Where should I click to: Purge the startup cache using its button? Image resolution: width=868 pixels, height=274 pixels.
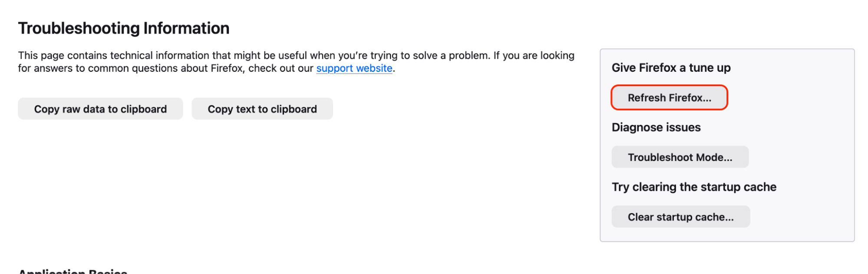(680, 217)
